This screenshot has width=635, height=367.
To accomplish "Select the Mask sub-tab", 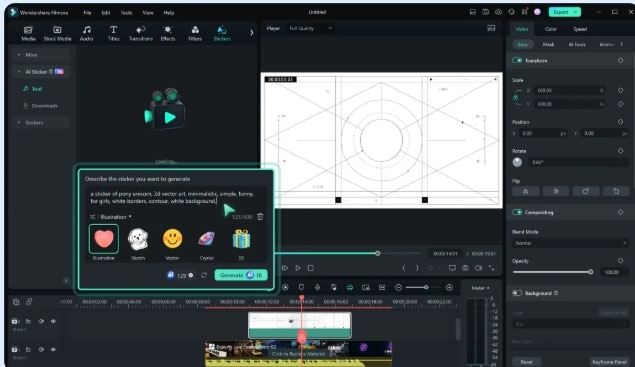I will (x=548, y=45).
